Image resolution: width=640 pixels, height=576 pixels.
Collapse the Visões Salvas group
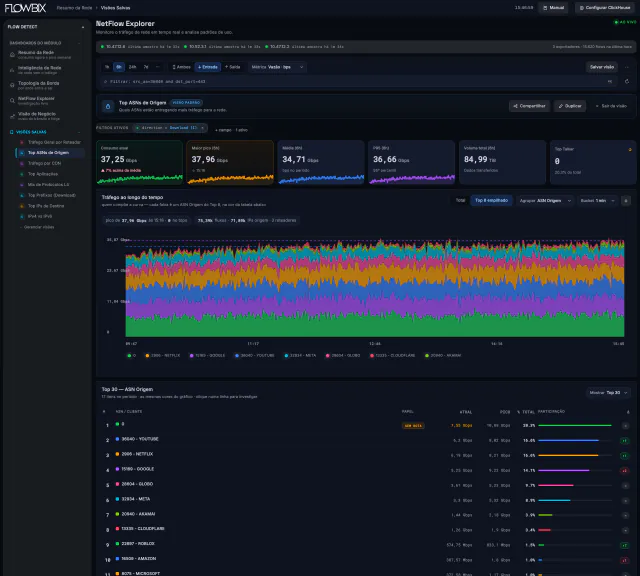pyautogui.click(x=79, y=132)
